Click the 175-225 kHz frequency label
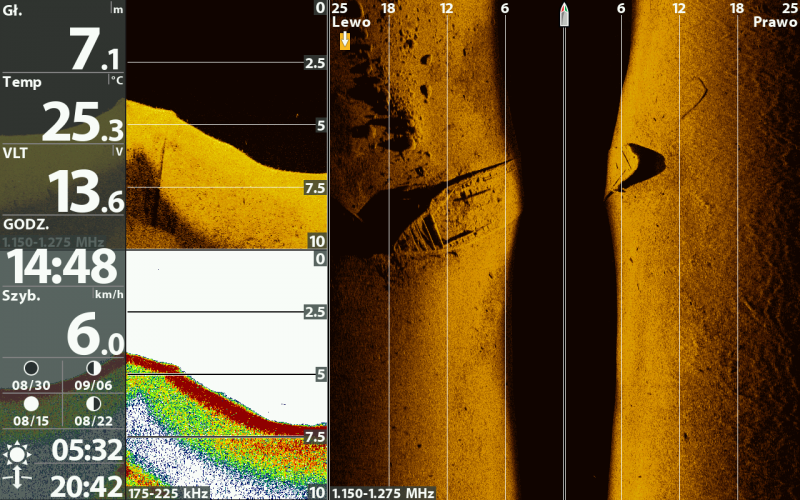This screenshot has height=500, width=800. pyautogui.click(x=170, y=493)
